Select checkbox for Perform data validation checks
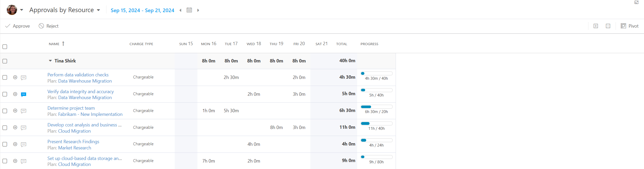The width and height of the screenshot is (644, 169). 5,77
